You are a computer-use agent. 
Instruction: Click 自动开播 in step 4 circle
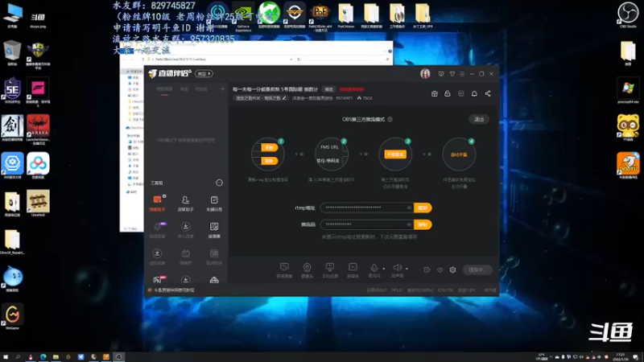pyautogui.click(x=459, y=154)
